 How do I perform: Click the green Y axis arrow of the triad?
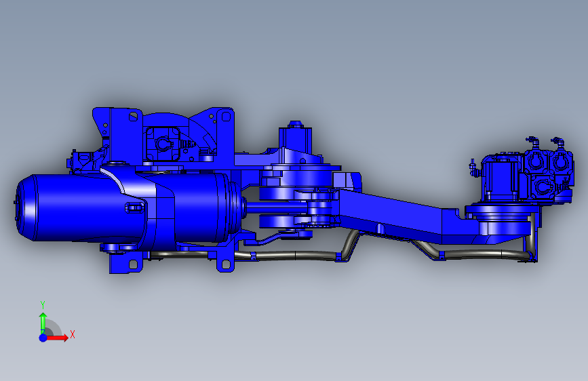coord(43,323)
